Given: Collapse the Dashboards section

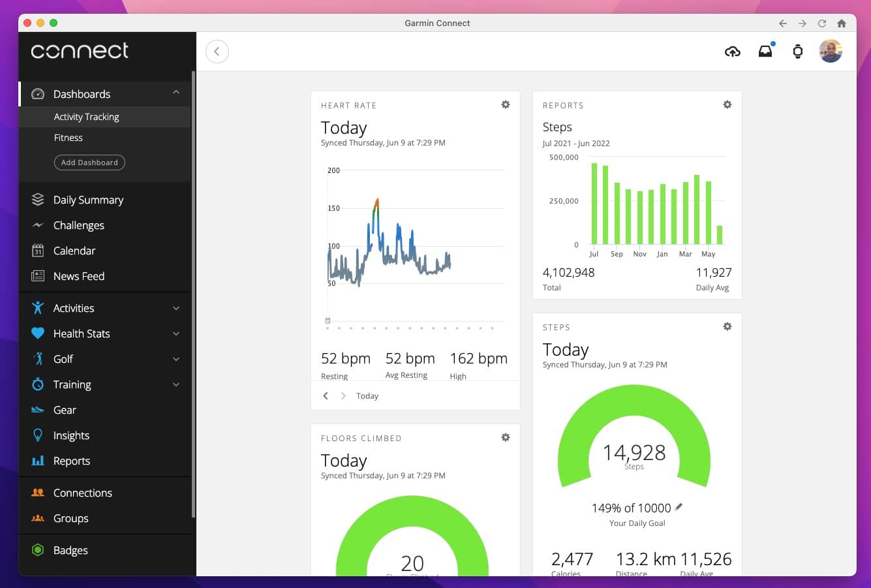Looking at the screenshot, I should click(x=176, y=93).
